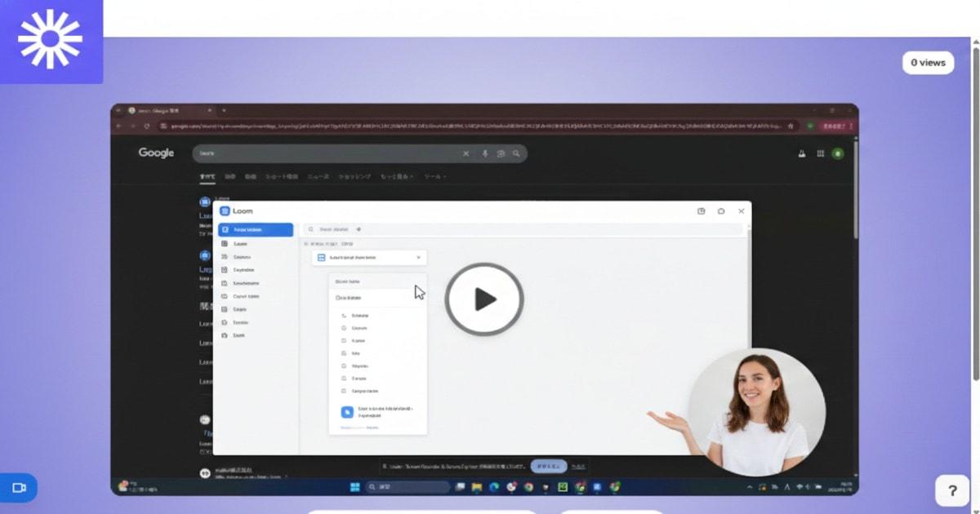Image resolution: width=980 pixels, height=514 pixels.
Task: Expand the dropdown chevron in Loom popup
Action: coord(418,257)
